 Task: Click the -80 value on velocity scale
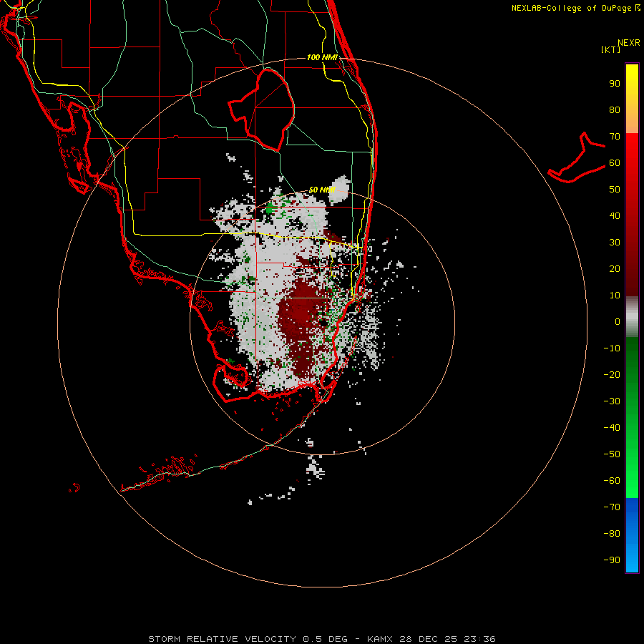(612, 534)
